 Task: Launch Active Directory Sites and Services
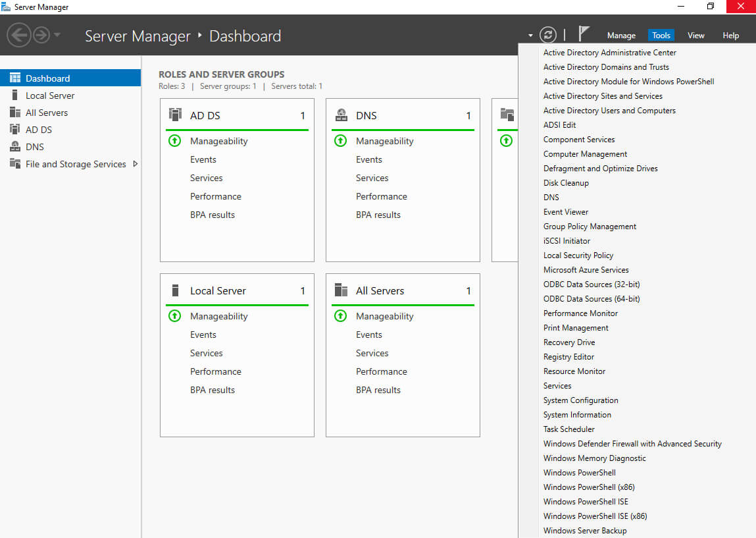(x=603, y=96)
